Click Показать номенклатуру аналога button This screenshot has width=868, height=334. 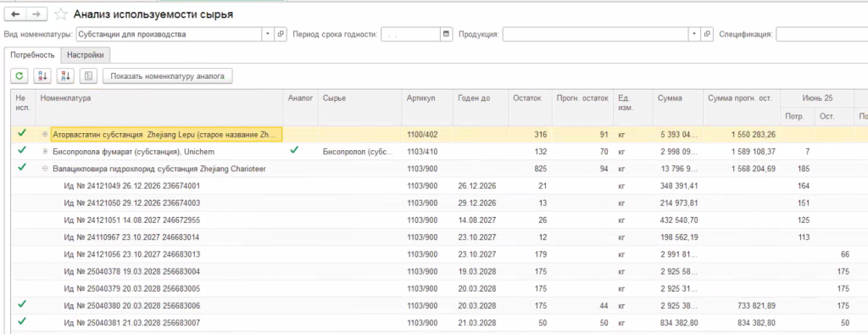167,76
